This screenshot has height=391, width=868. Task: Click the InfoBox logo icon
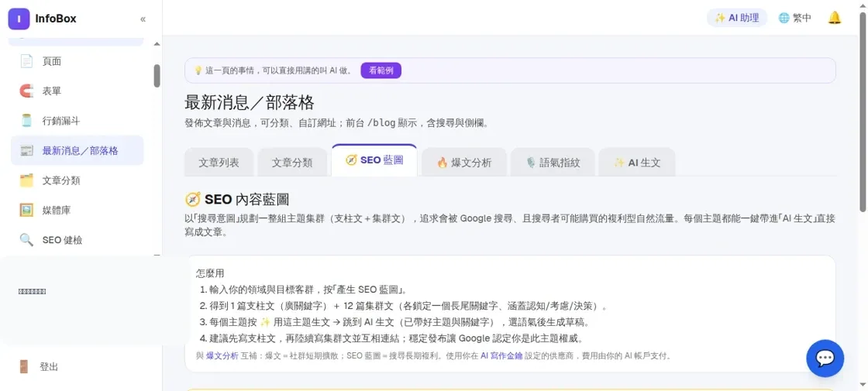pos(19,19)
